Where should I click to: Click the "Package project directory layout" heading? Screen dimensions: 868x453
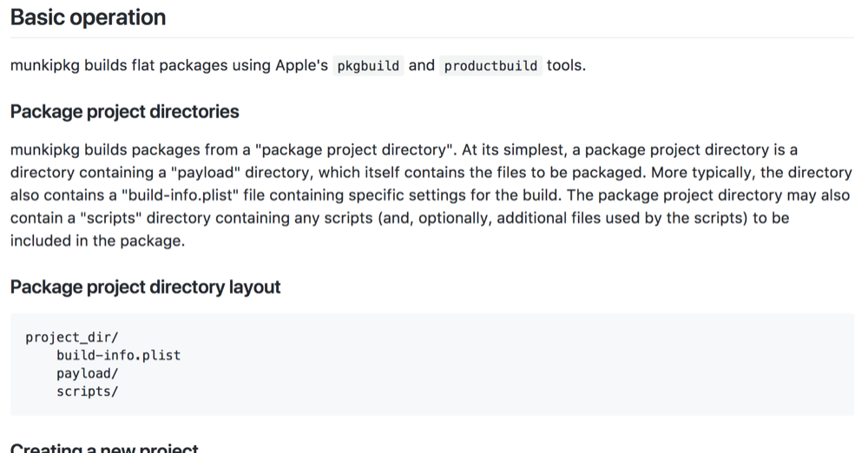click(x=145, y=287)
